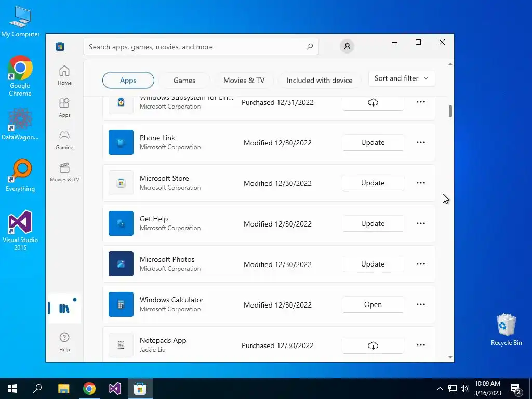
Task: Open the user account profile icon
Action: click(x=347, y=46)
